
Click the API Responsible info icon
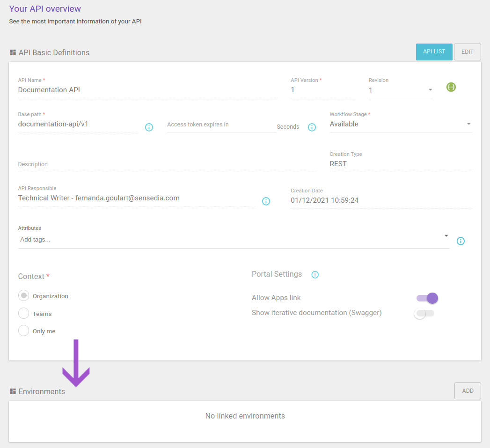tap(266, 201)
